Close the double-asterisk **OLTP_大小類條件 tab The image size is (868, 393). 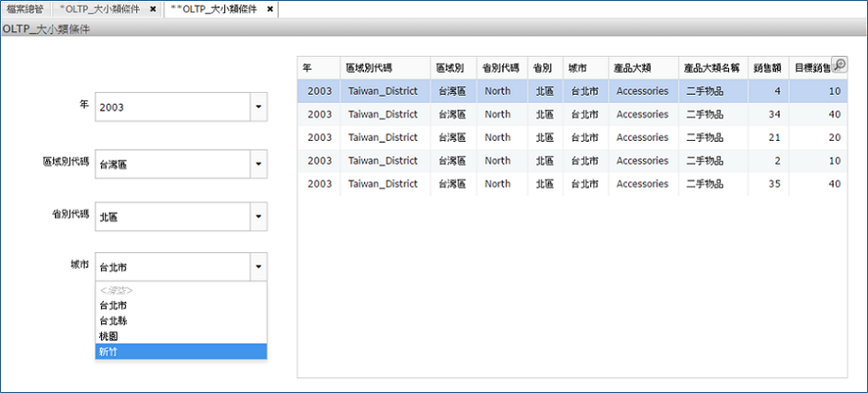coord(269,9)
